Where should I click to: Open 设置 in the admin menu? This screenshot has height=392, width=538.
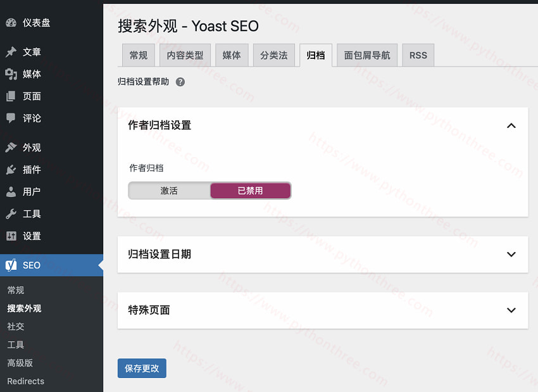pyautogui.click(x=32, y=236)
